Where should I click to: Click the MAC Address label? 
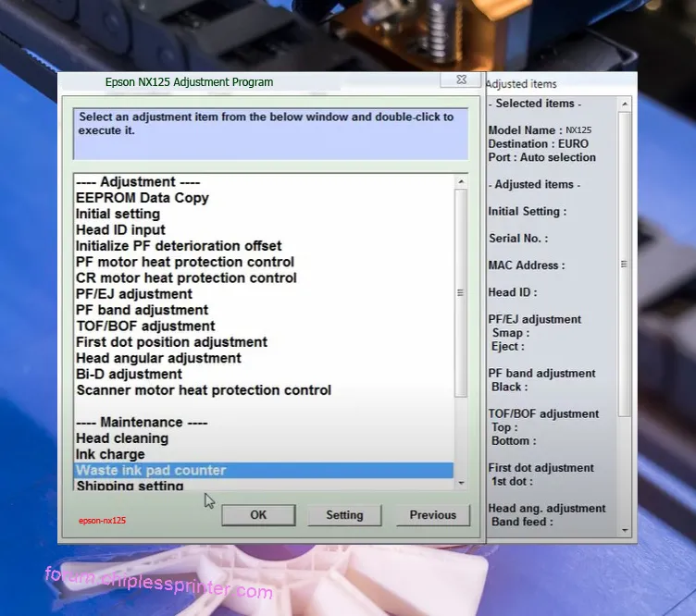[x=527, y=265]
